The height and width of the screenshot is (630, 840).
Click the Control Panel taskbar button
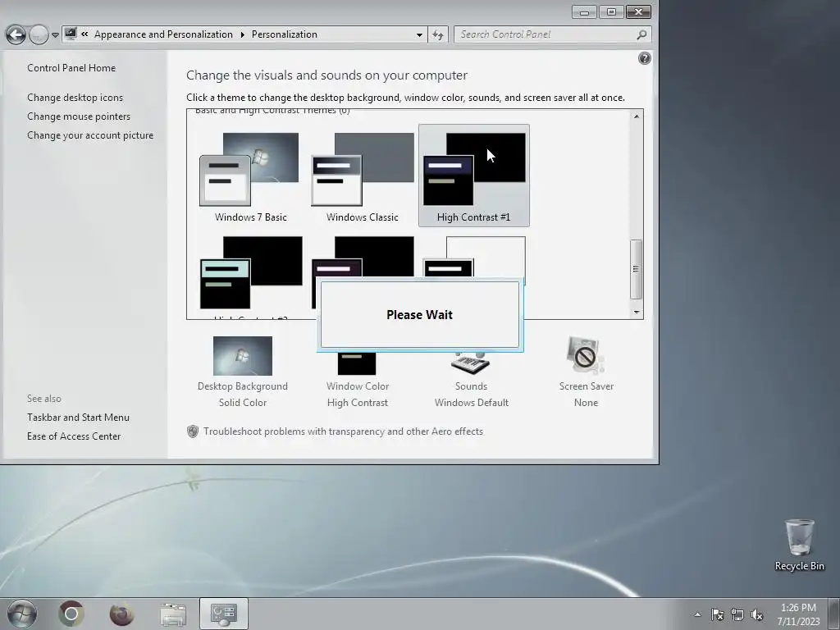pos(224,614)
